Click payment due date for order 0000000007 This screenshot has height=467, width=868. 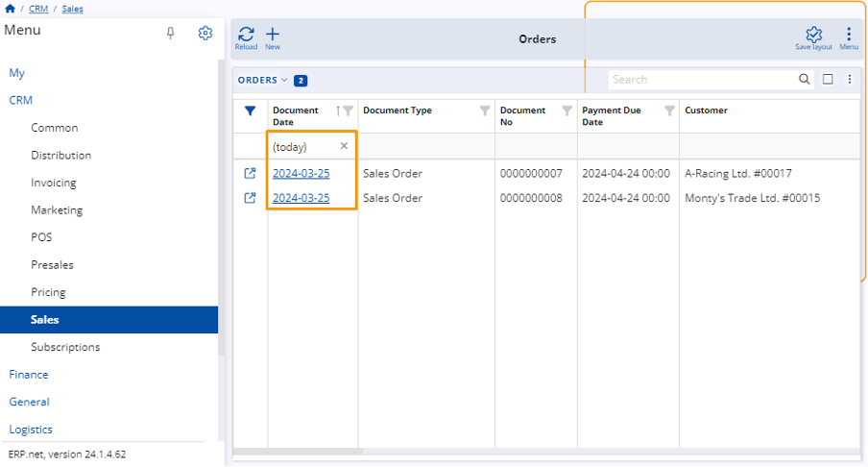click(625, 173)
